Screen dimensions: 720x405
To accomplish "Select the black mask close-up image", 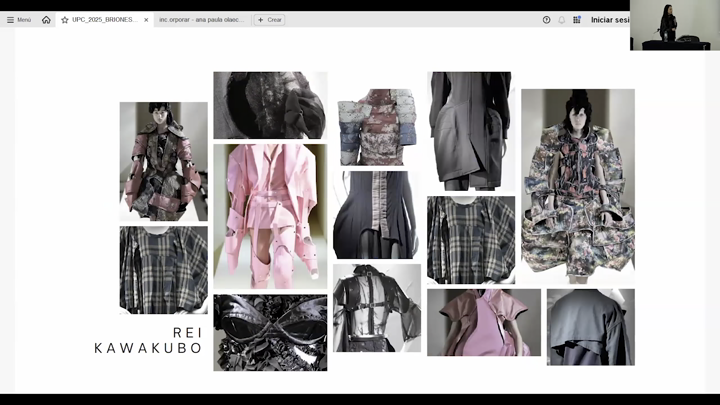I will [x=270, y=333].
